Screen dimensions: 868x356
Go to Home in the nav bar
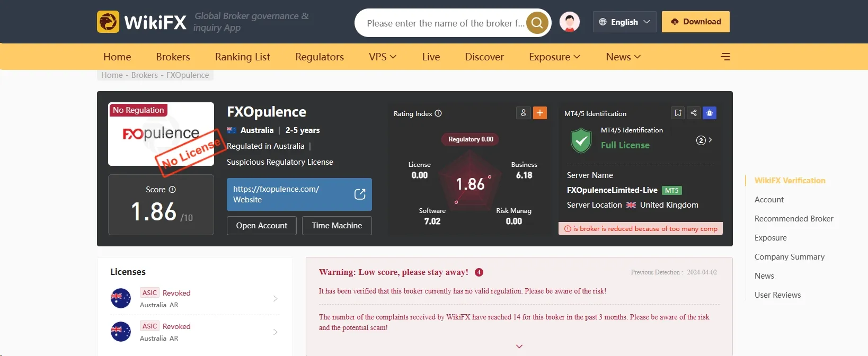tap(117, 57)
